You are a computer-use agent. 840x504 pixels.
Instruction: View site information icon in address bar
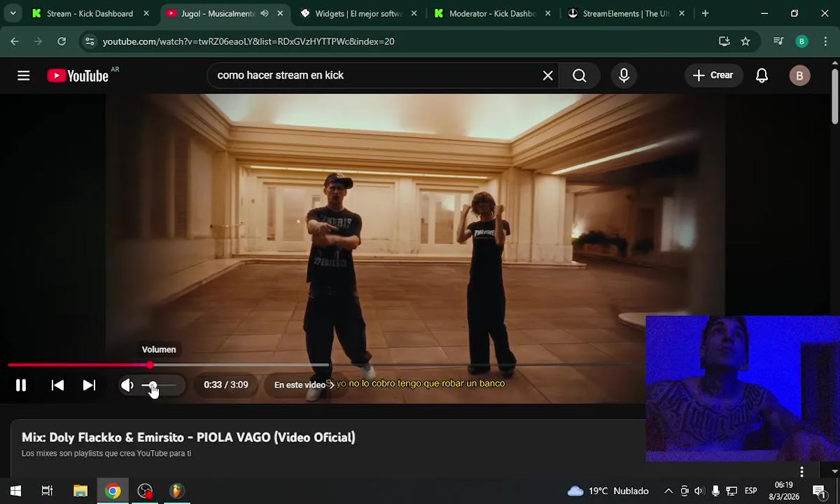point(90,41)
